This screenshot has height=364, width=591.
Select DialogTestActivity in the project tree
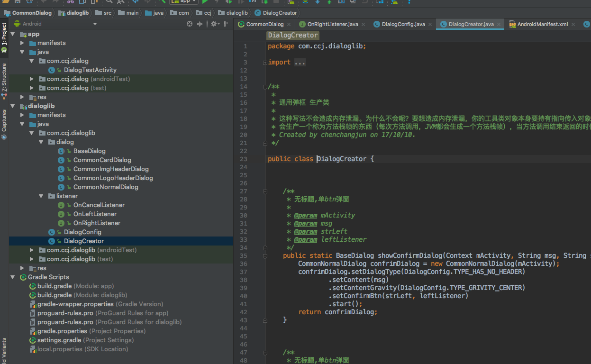[90, 70]
